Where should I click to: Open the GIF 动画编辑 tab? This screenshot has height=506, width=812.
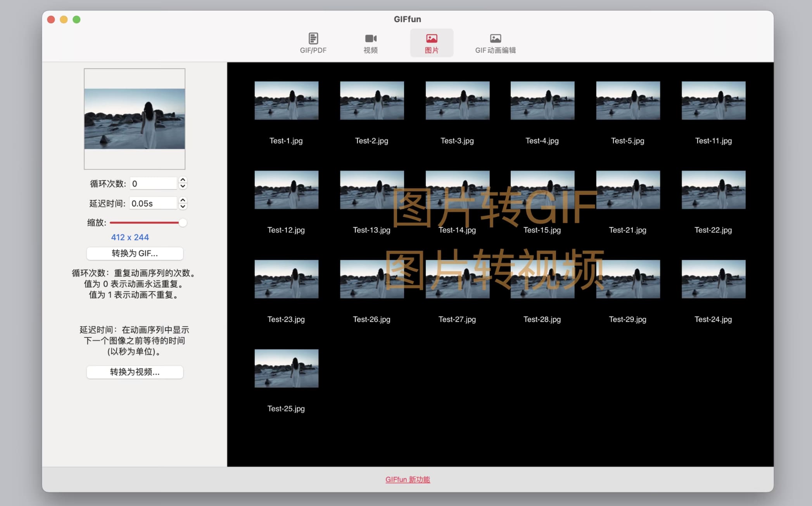tap(495, 43)
